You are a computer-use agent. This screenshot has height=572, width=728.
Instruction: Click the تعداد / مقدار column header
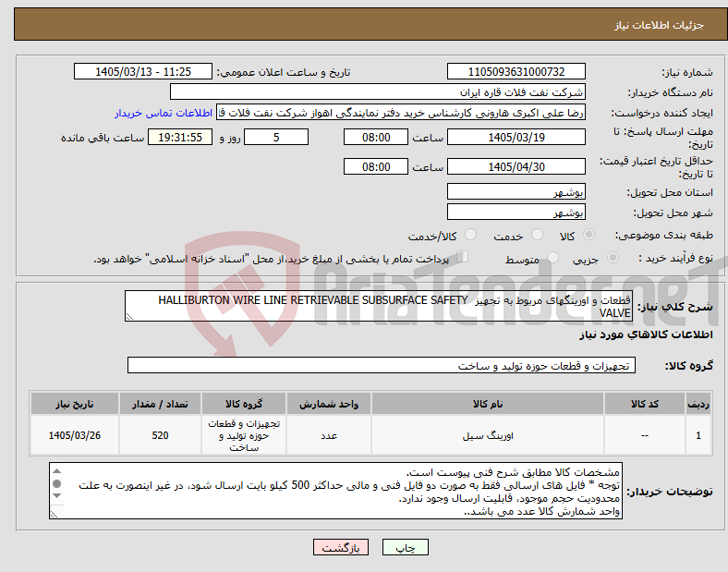pos(160,404)
